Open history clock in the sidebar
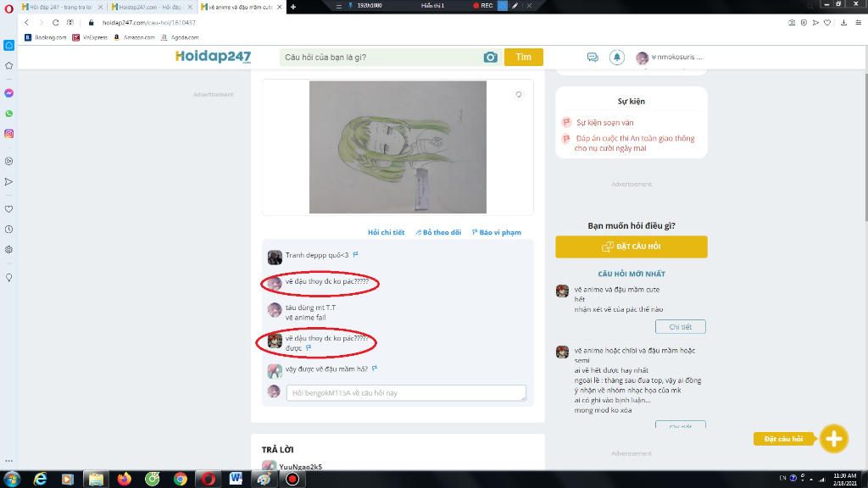The height and width of the screenshot is (488, 868). pyautogui.click(x=8, y=229)
